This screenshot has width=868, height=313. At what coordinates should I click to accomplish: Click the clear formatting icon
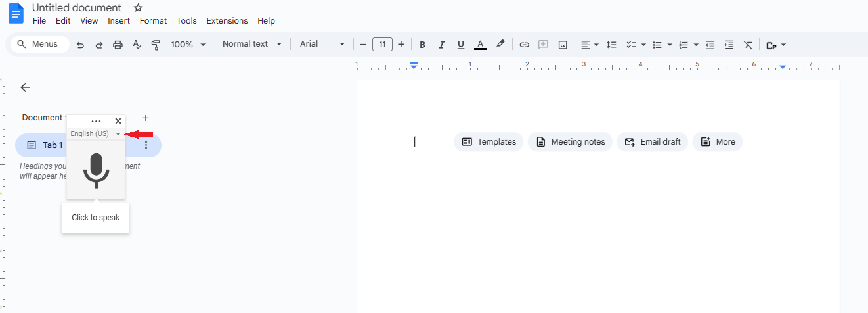tap(748, 45)
